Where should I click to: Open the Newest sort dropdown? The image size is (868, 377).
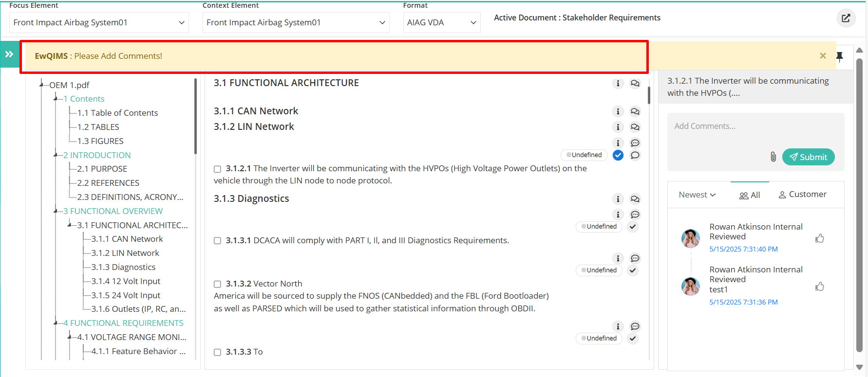[697, 195]
